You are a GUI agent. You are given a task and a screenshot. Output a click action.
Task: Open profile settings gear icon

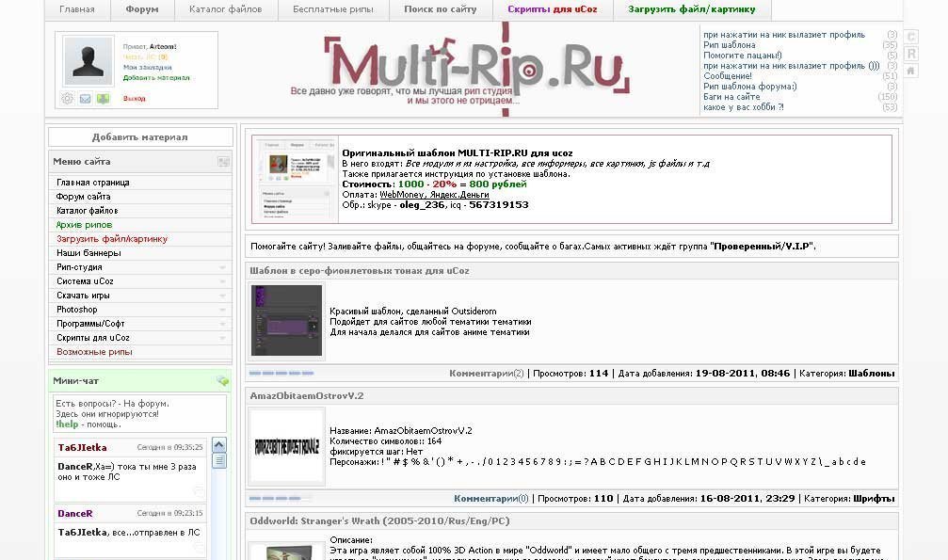[x=67, y=99]
